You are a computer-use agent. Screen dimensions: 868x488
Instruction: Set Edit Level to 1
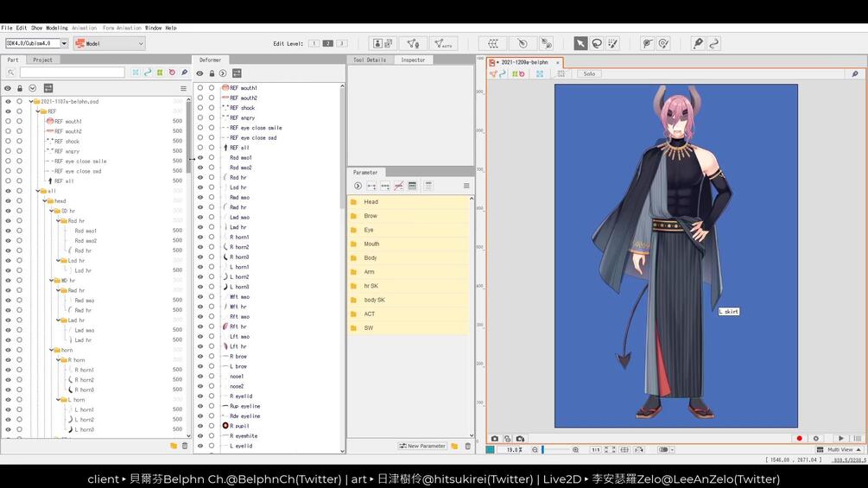314,43
